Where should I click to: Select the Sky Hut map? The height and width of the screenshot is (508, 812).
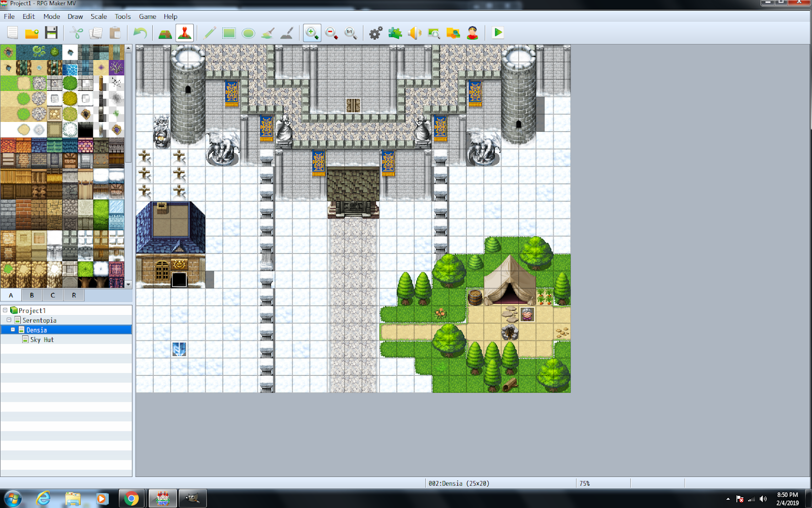pos(43,339)
